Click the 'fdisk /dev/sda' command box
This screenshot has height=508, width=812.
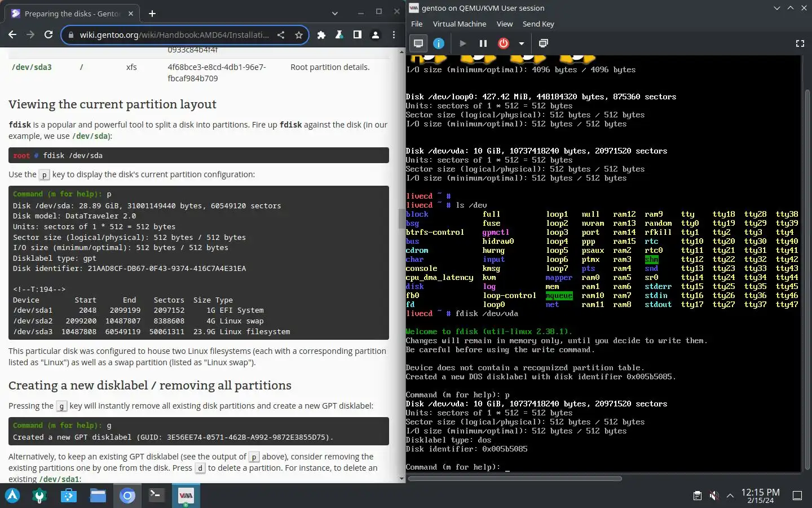198,155
